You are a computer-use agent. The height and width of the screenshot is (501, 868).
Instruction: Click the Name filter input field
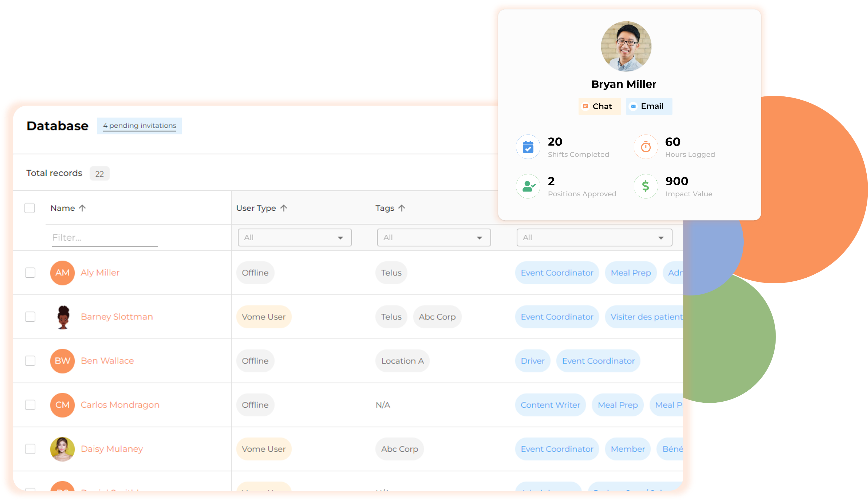pyautogui.click(x=104, y=237)
